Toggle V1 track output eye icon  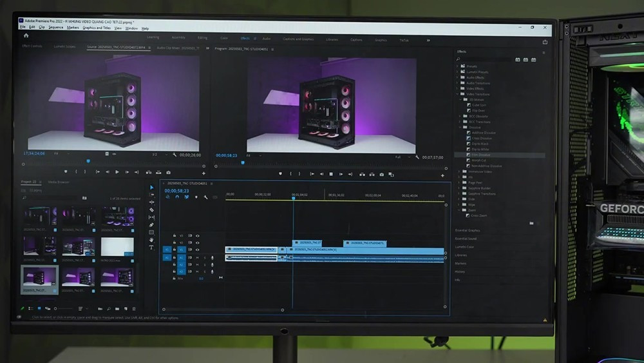click(197, 250)
